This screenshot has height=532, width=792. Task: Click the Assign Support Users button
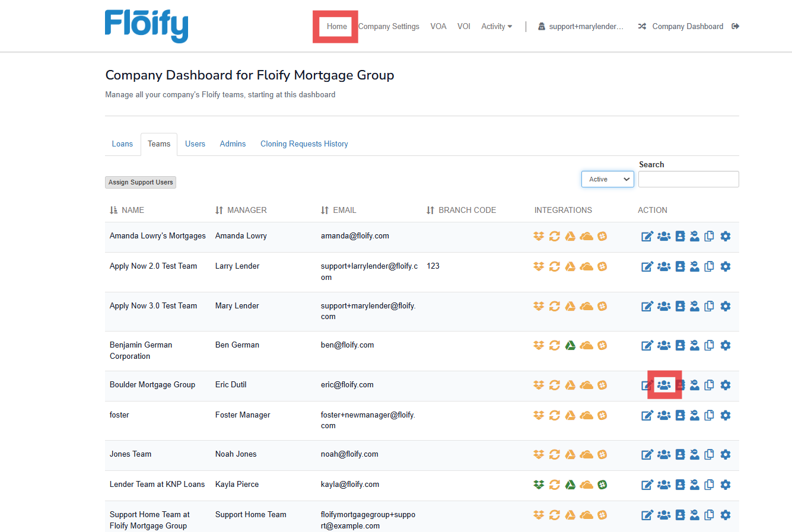click(x=141, y=182)
